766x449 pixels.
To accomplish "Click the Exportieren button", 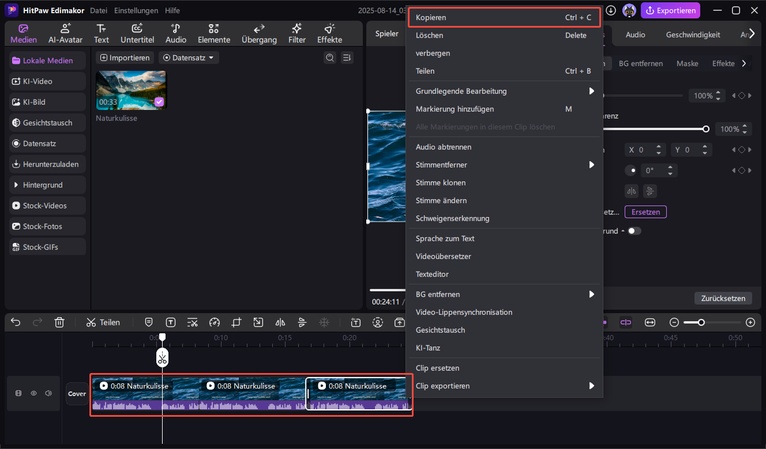I will [x=670, y=10].
